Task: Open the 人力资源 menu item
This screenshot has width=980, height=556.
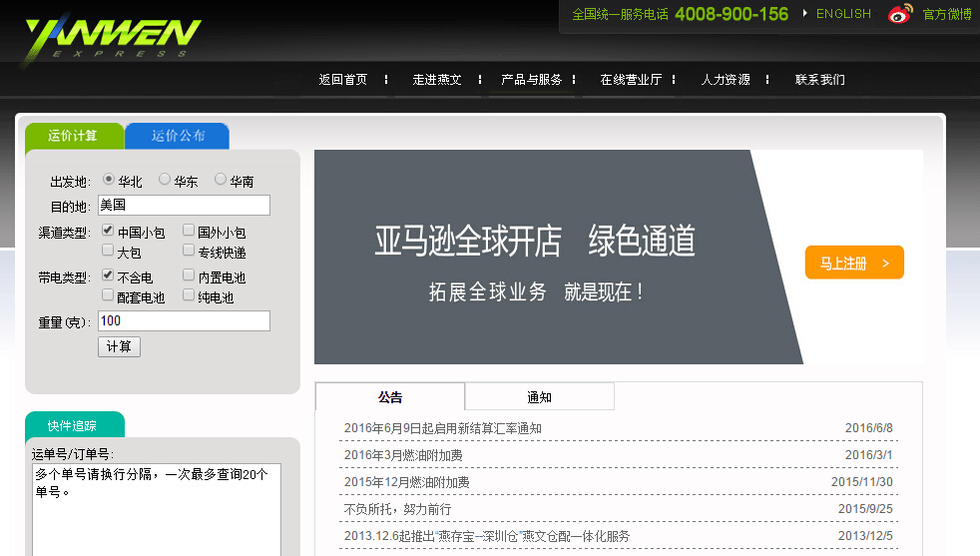Action: point(725,80)
